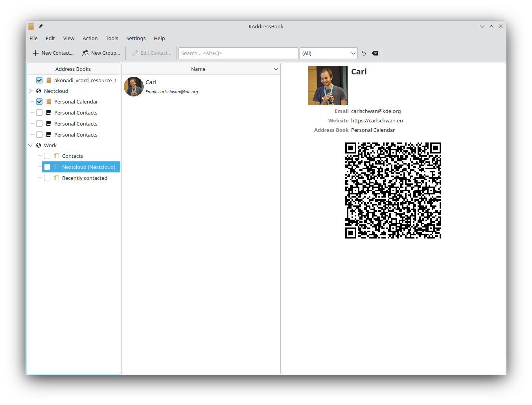The width and height of the screenshot is (532, 405).
Task: Open the https://carlschwan.eu website link
Action: click(x=377, y=121)
